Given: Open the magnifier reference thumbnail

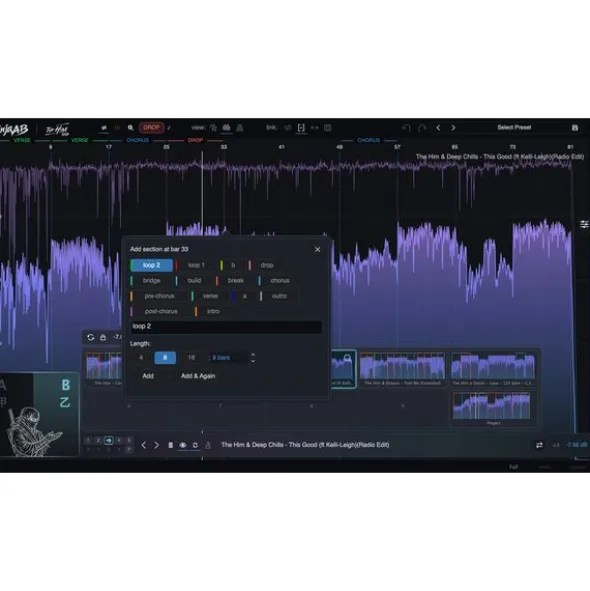Looking at the screenshot, I should pos(343,368).
